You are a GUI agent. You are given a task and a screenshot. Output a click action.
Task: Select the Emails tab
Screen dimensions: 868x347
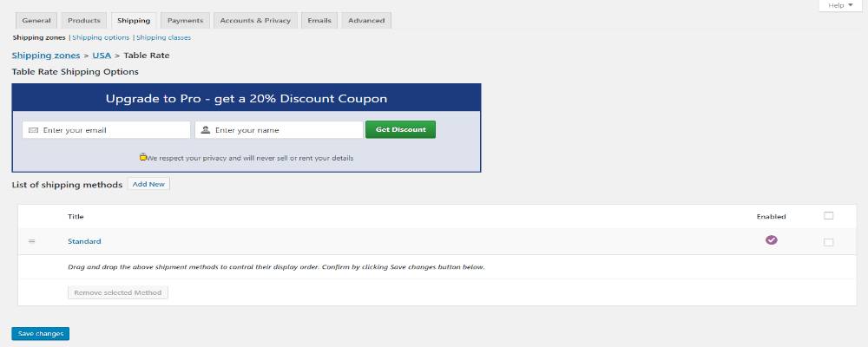pos(319,20)
